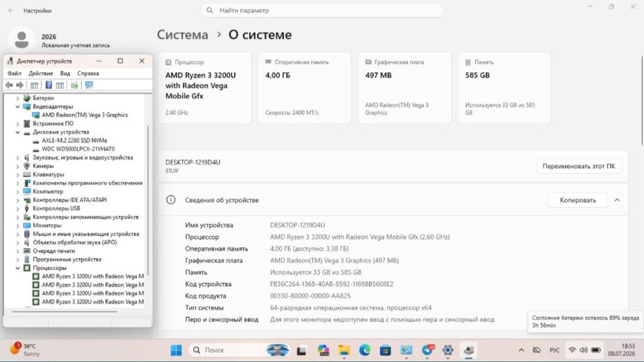Click the Память storage info card
The image size is (644, 362).
coord(504,88)
